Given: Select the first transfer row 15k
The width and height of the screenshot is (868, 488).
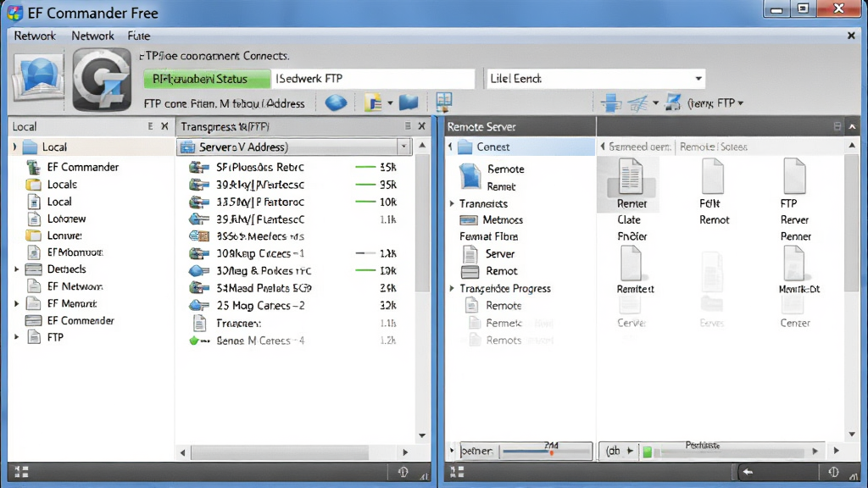Looking at the screenshot, I should pos(293,167).
